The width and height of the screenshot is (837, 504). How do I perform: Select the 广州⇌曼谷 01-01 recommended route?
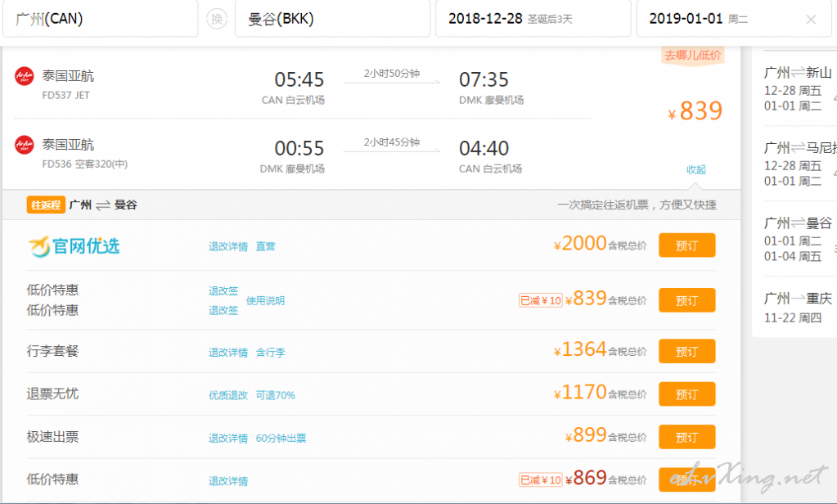(x=799, y=239)
